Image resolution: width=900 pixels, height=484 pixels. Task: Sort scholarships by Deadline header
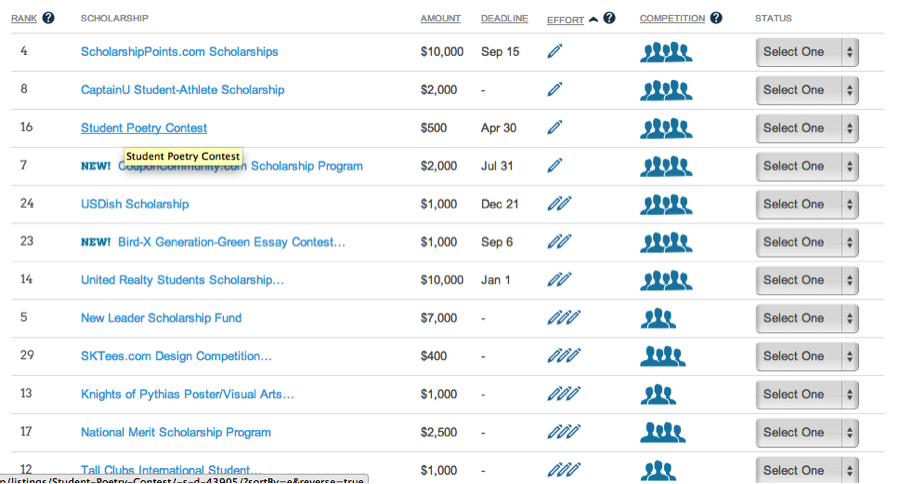[504, 18]
